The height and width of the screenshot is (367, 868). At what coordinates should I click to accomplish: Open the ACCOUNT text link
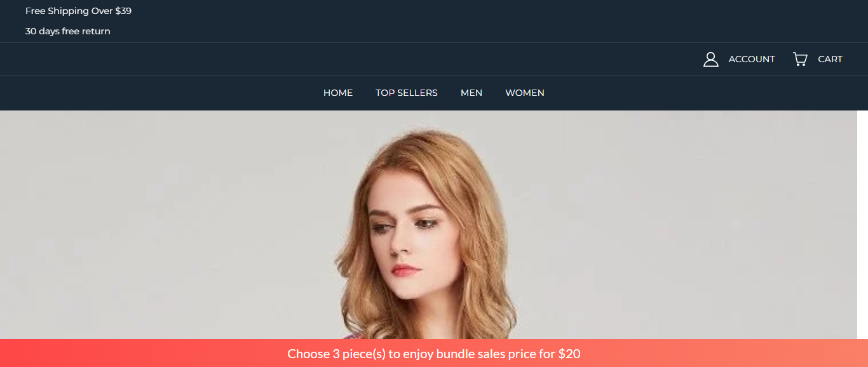click(x=752, y=59)
